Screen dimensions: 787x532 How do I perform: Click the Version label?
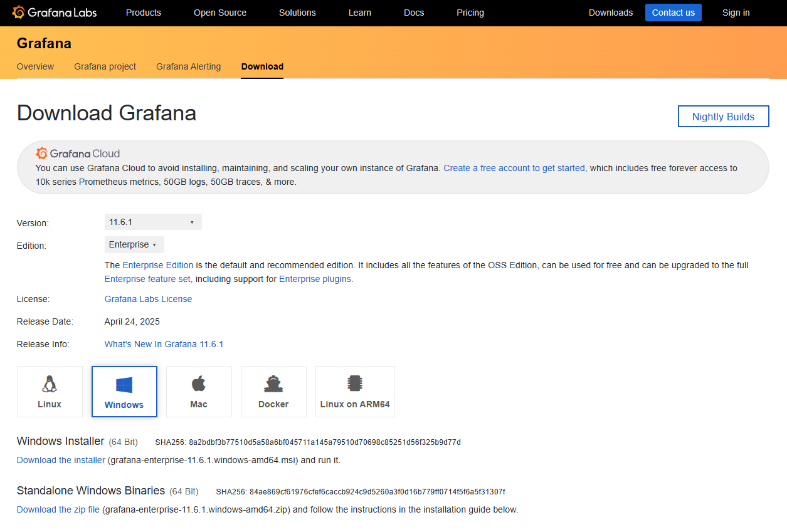(33, 223)
